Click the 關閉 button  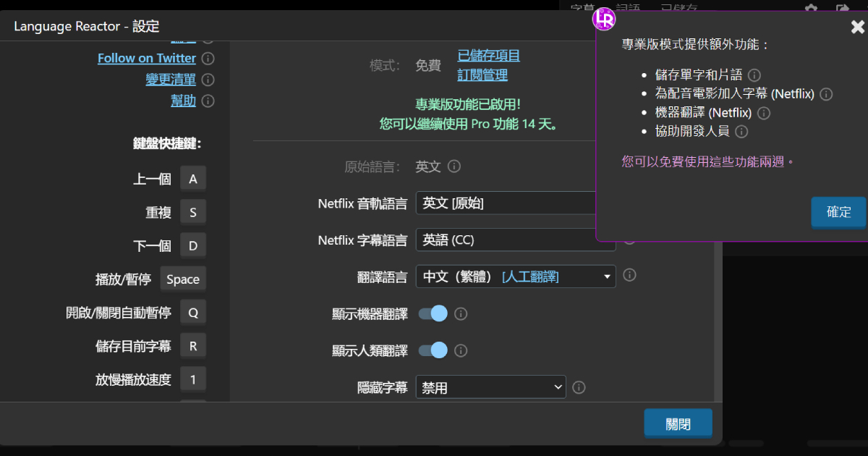pyautogui.click(x=678, y=424)
